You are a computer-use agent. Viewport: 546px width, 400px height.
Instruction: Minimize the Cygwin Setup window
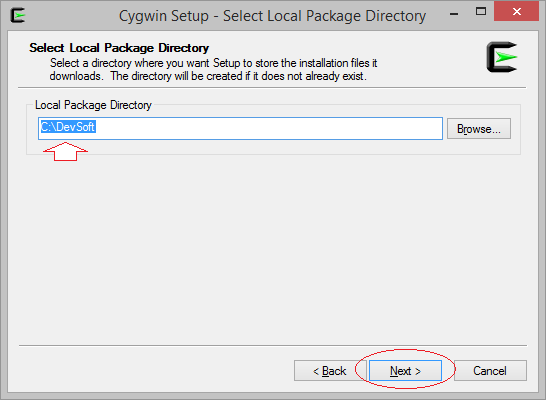click(x=454, y=14)
